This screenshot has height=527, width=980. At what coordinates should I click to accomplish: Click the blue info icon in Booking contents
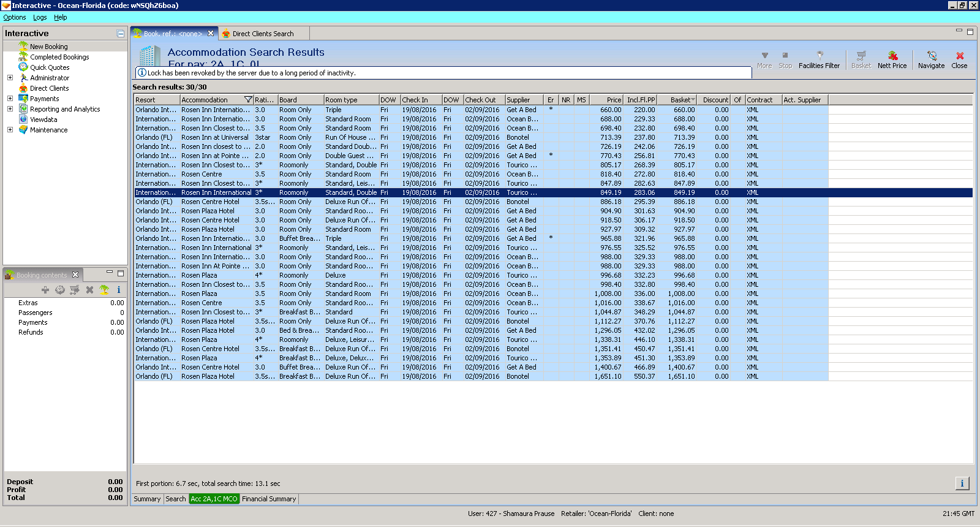tap(119, 290)
